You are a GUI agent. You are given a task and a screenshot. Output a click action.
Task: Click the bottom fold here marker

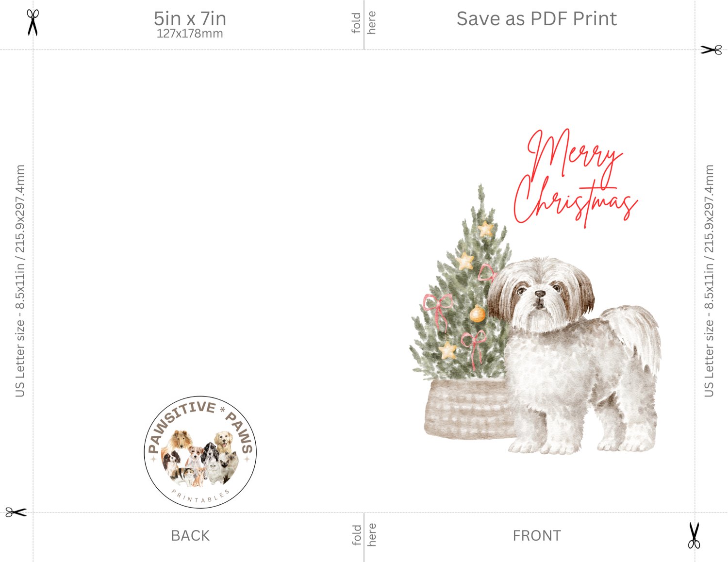point(364,535)
